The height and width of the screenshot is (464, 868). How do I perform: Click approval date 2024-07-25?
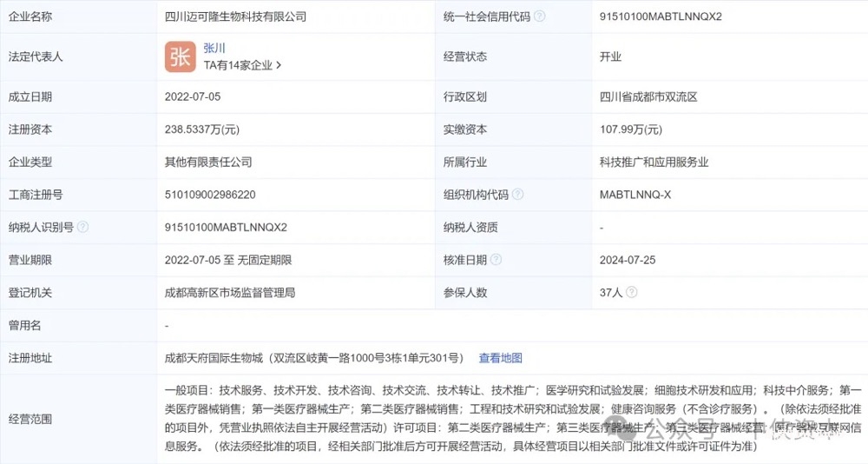[x=628, y=260]
